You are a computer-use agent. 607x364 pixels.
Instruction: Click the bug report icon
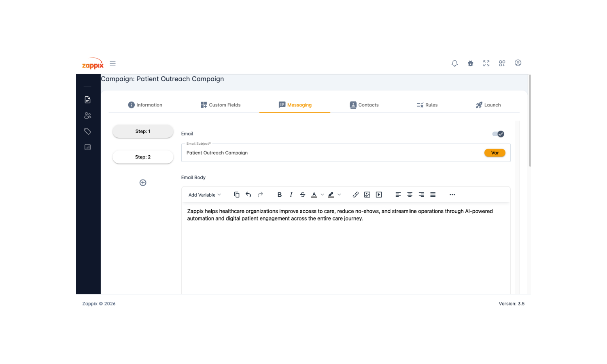pos(470,63)
